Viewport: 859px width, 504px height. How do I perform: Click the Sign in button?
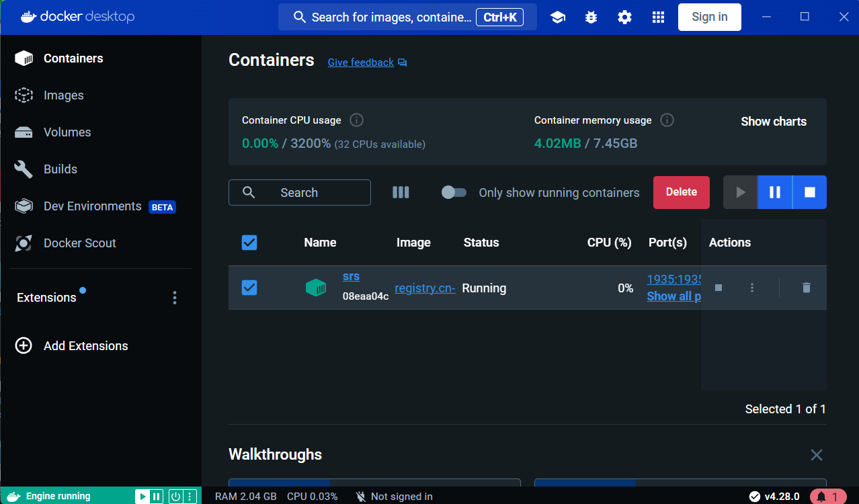[709, 17]
